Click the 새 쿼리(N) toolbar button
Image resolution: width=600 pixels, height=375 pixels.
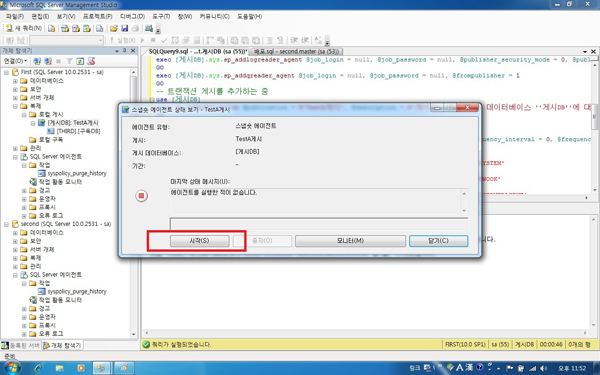24,28
